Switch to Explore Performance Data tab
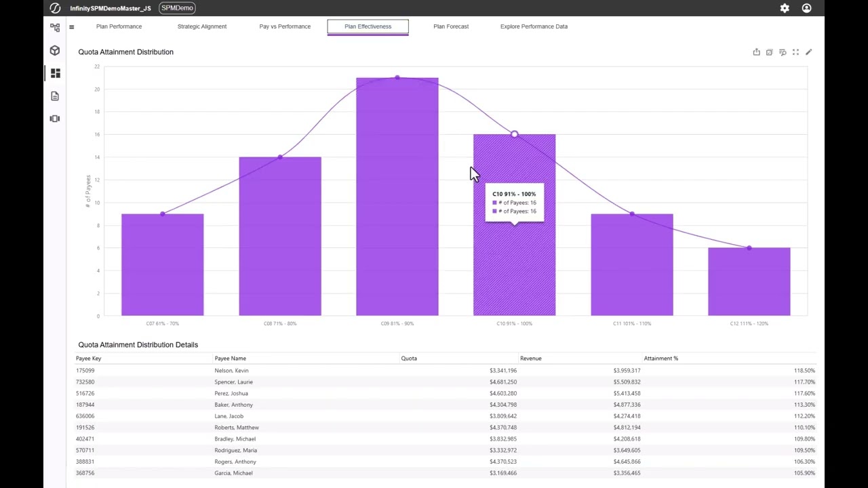The width and height of the screenshot is (868, 488). 534,26
